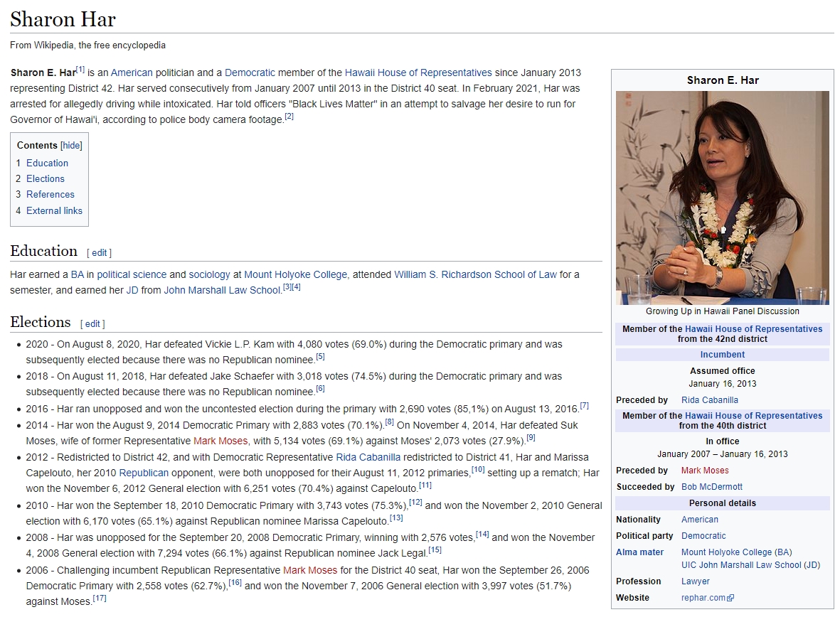
Task: Jump to Education in Contents
Action: pos(47,163)
